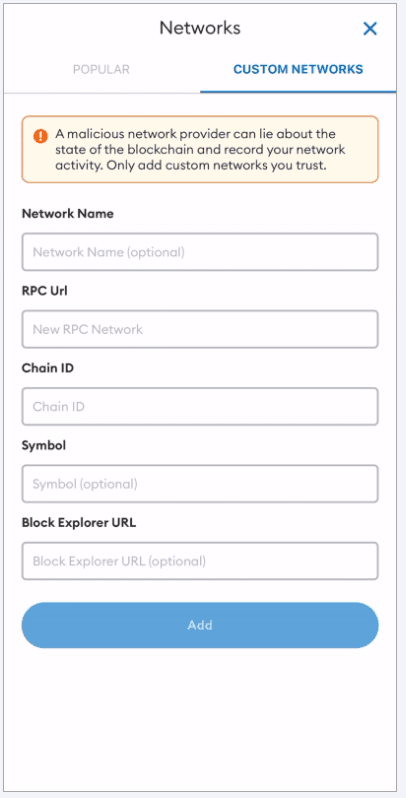Viewport: 406px width, 798px height.
Task: Click the empty panel area below Add
Action: pos(200,723)
